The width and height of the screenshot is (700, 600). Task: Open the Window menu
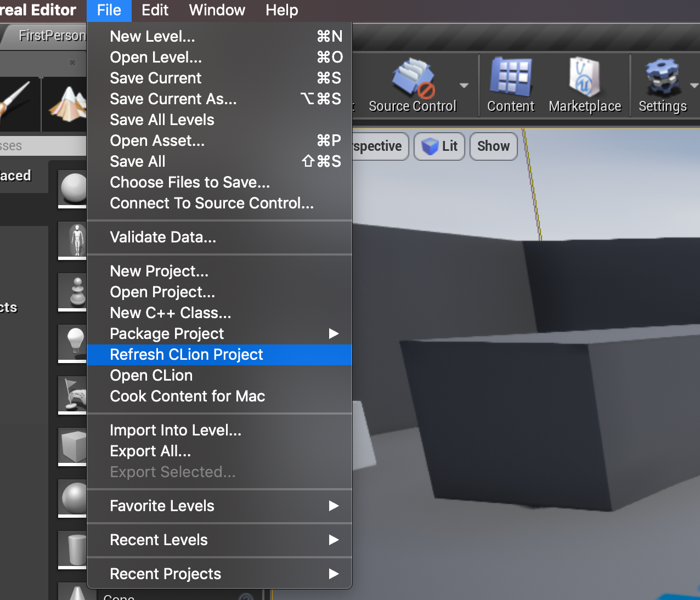[x=217, y=10]
